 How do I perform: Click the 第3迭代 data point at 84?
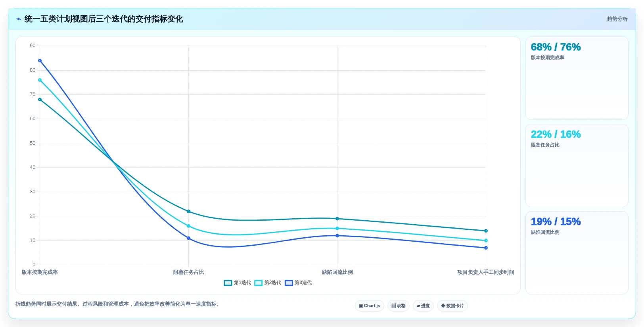tap(40, 61)
